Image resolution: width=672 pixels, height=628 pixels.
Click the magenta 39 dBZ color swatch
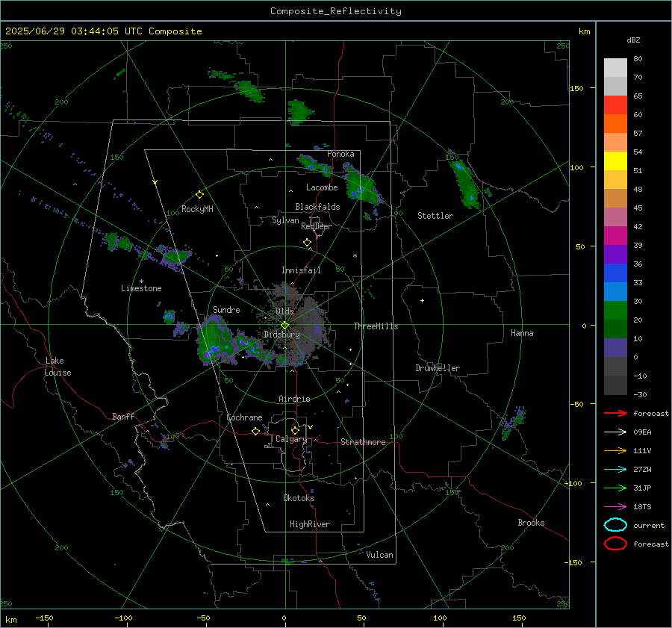coord(615,236)
